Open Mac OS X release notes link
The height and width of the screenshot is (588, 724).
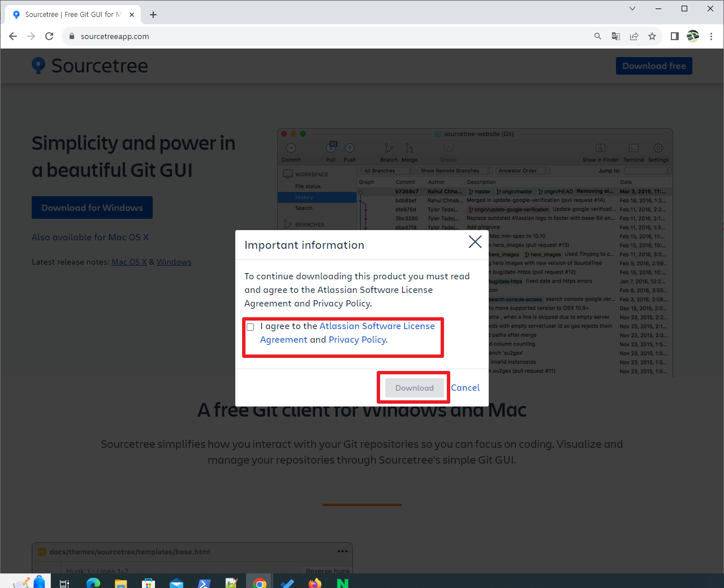[x=129, y=262]
